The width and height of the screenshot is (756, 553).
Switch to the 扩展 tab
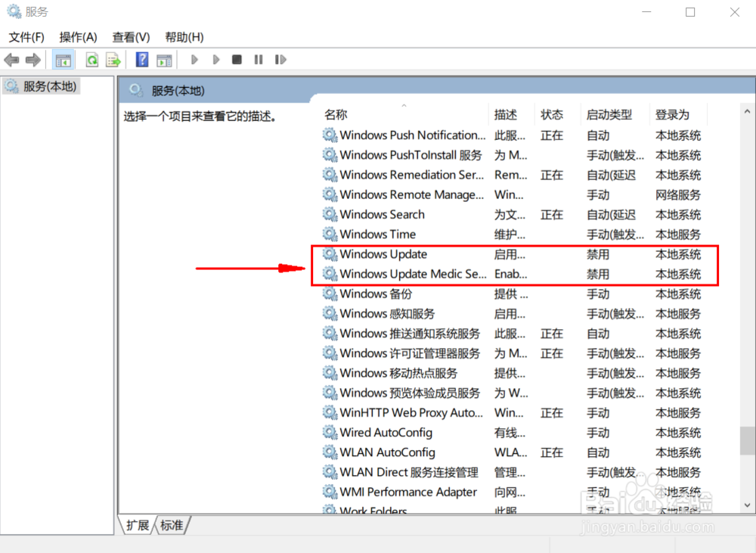(x=138, y=525)
